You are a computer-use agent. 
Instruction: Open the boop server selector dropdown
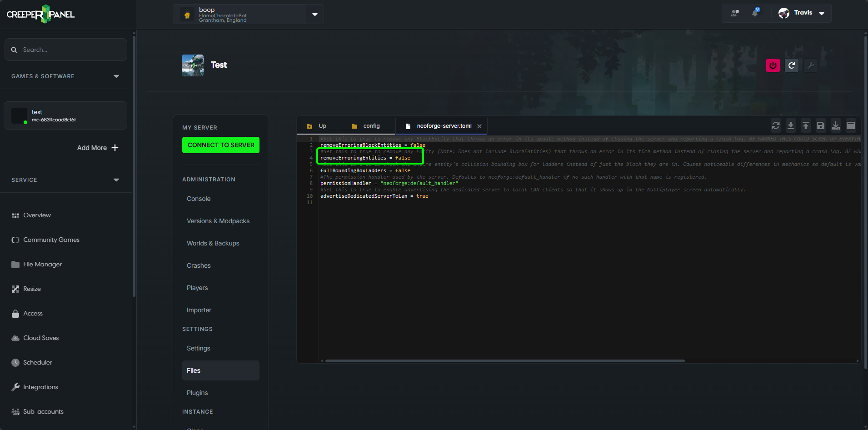[x=314, y=14]
